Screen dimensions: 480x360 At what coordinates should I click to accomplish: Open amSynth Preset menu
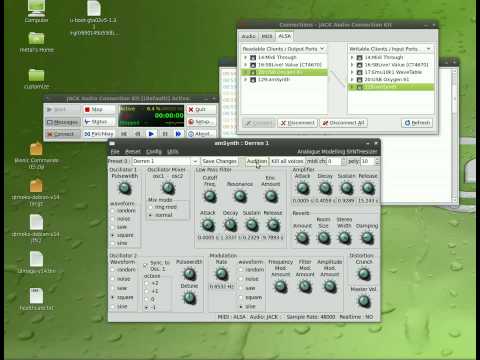(133, 152)
